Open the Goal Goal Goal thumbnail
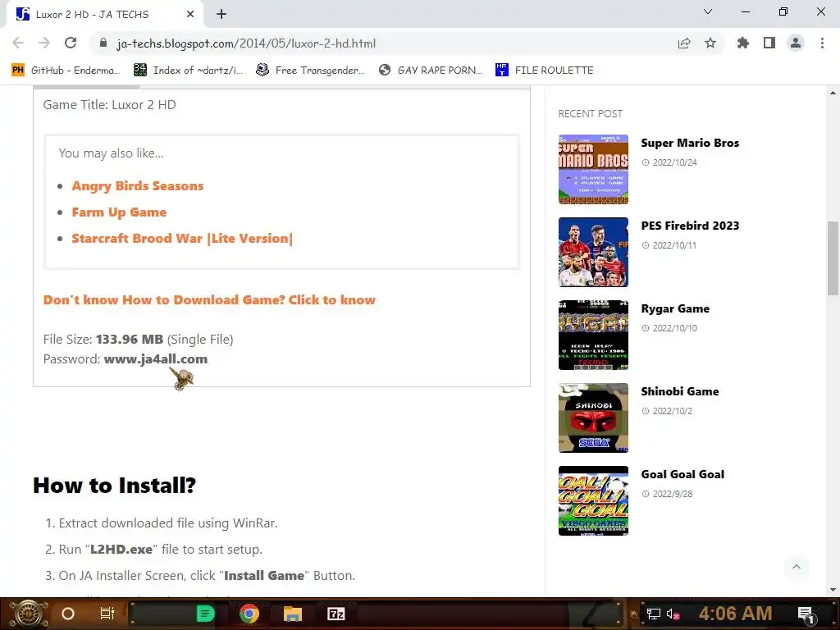This screenshot has width=840, height=630. pos(593,501)
